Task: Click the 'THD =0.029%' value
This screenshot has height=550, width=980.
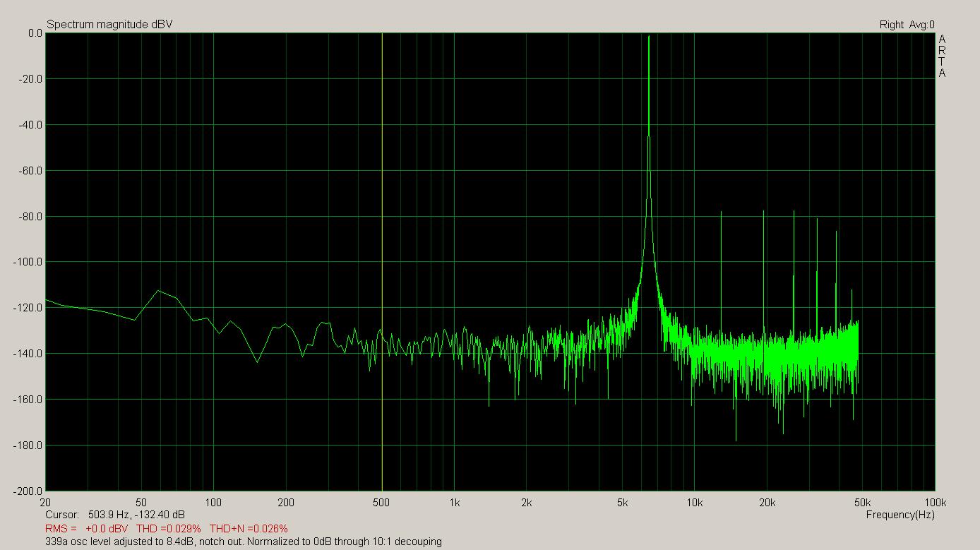Action: click(169, 528)
